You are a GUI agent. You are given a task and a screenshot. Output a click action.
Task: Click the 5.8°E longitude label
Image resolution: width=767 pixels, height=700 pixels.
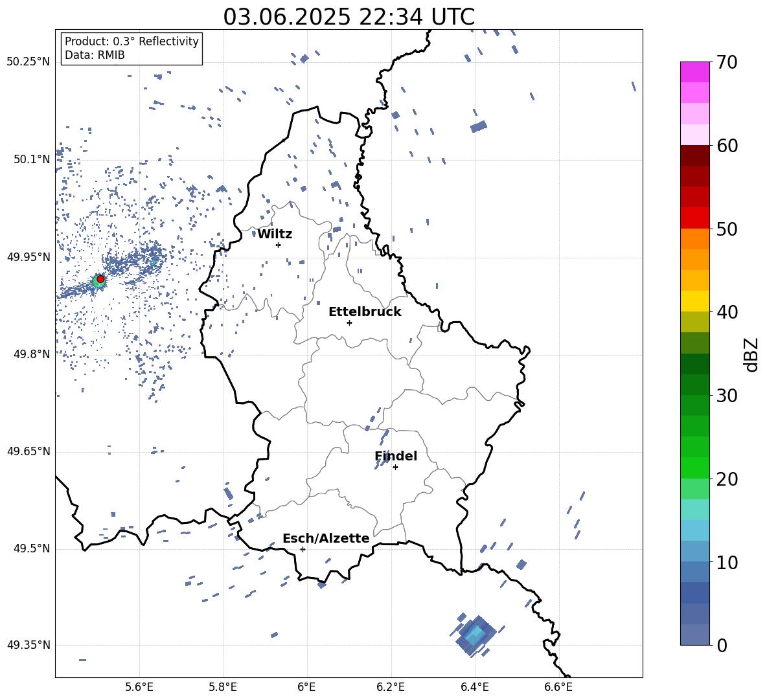(x=223, y=687)
